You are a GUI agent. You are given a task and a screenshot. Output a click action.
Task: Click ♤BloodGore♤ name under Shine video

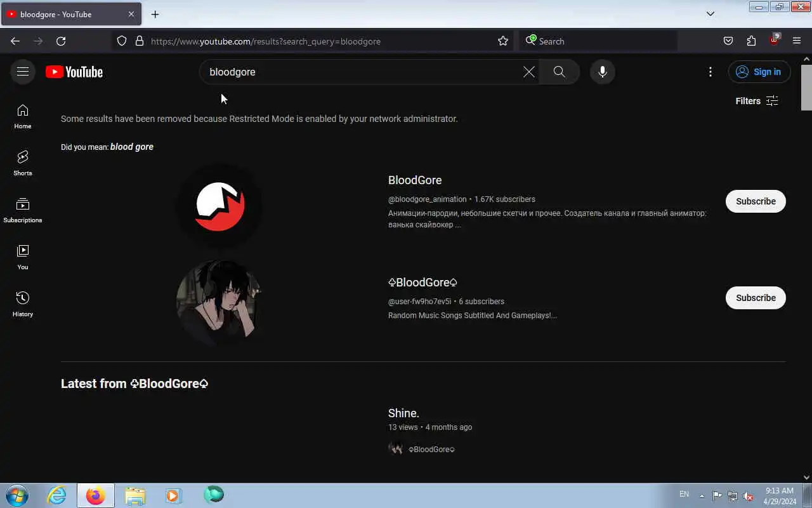[x=431, y=450]
